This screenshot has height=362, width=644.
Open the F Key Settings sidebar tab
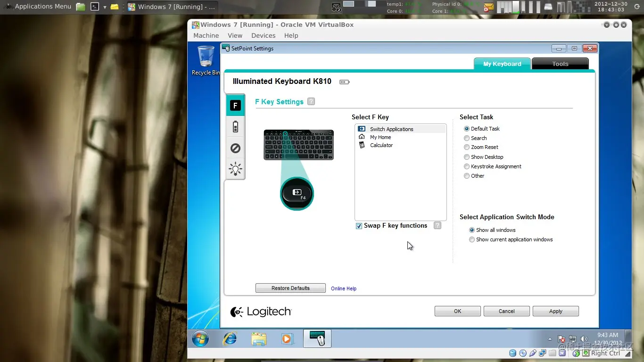click(x=235, y=105)
